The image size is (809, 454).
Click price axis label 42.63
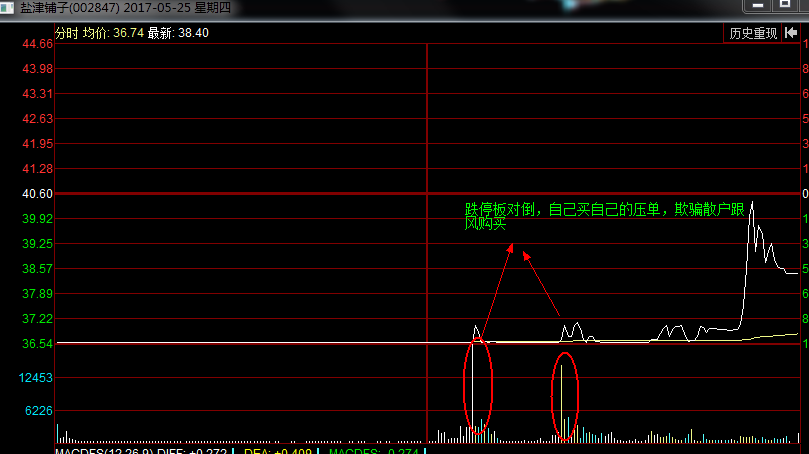click(37, 119)
